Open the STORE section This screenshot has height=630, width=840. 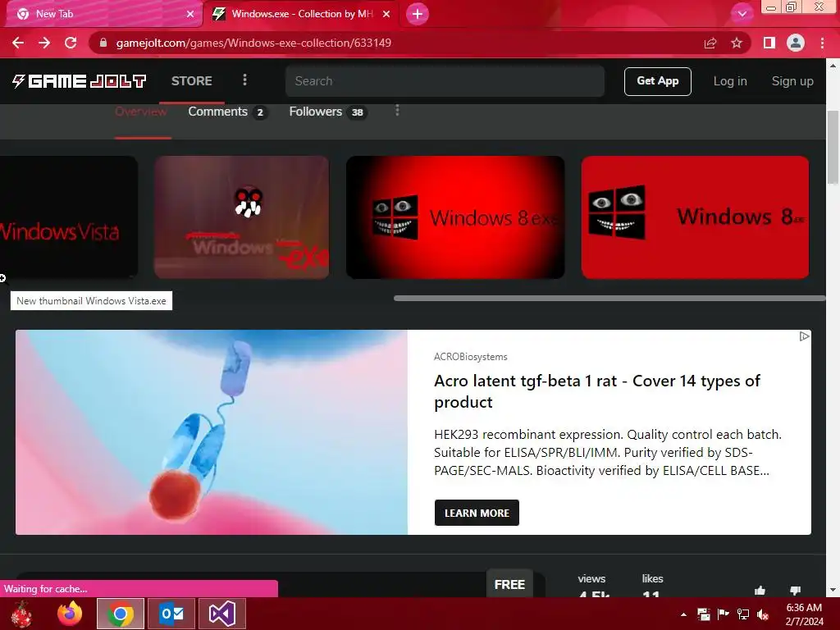pos(192,81)
